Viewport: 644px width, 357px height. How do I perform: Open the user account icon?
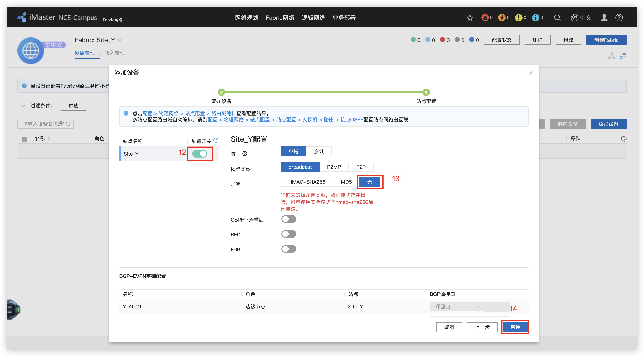coord(604,18)
